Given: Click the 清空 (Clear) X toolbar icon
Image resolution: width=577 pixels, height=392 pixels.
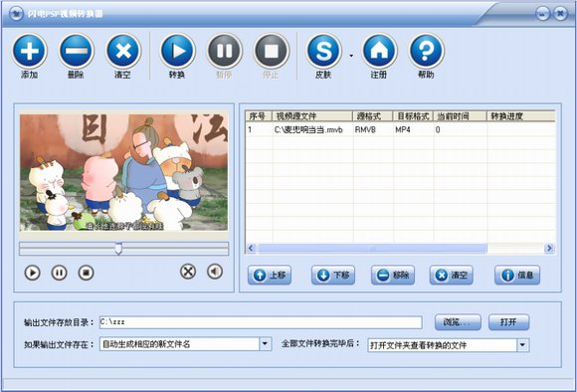Looking at the screenshot, I should pyautogui.click(x=123, y=51).
